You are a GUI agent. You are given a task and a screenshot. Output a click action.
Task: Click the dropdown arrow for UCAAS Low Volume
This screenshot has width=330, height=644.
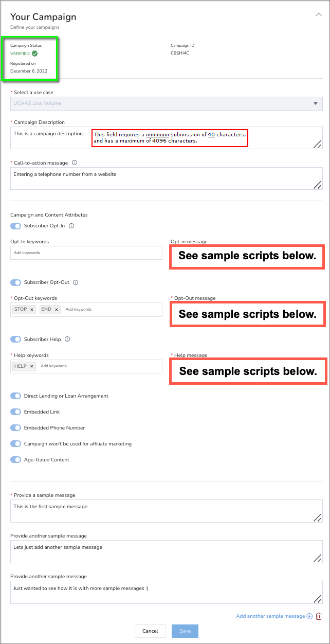click(x=316, y=103)
